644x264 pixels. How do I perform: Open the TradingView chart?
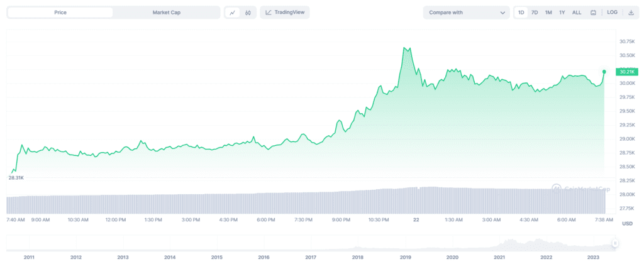tap(285, 13)
